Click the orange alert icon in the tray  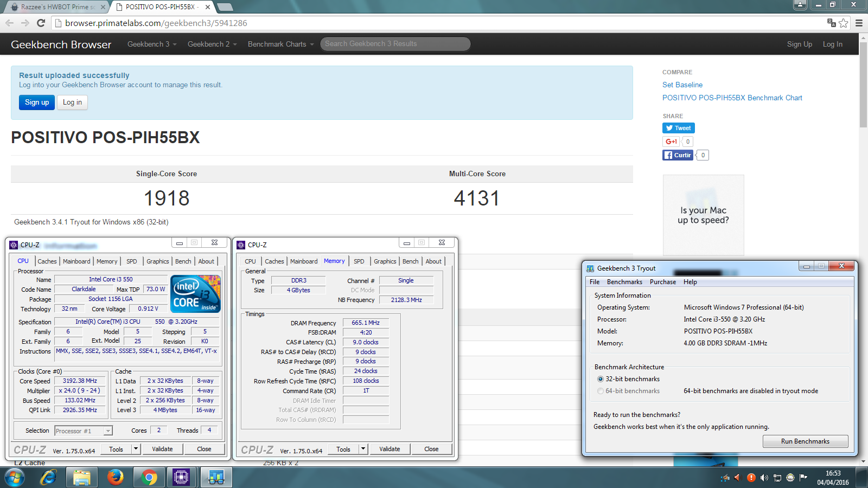point(751,478)
